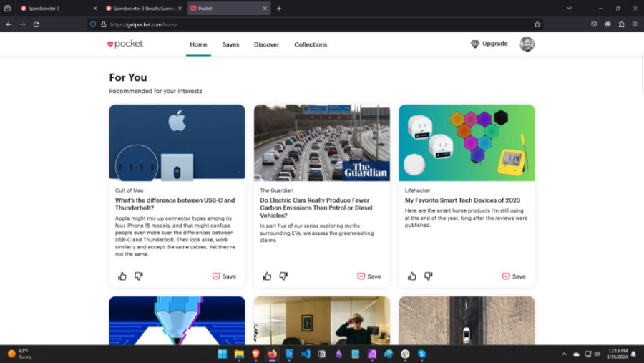
Task: Click the browser forward arrow
Action: (23, 24)
